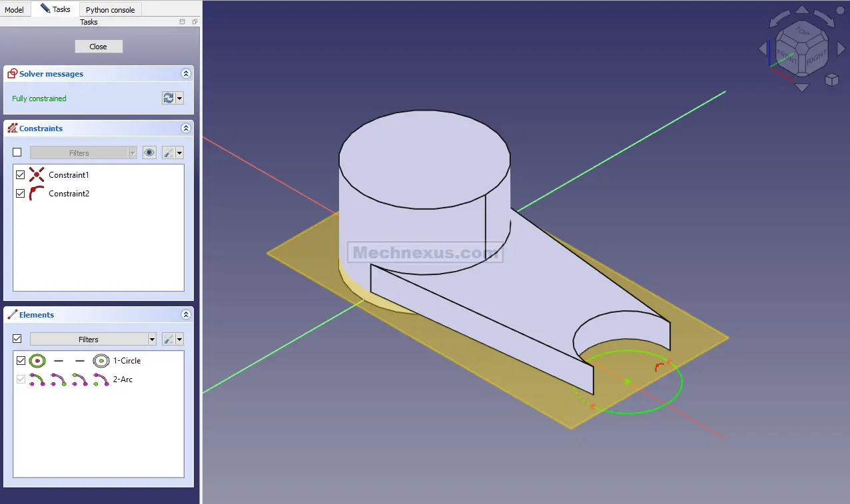Collapse the Constraints section
The width and height of the screenshot is (850, 504).
(186, 128)
